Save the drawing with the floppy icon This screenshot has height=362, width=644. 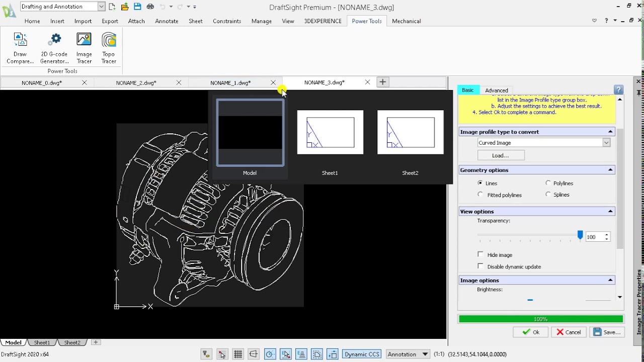pos(137,7)
